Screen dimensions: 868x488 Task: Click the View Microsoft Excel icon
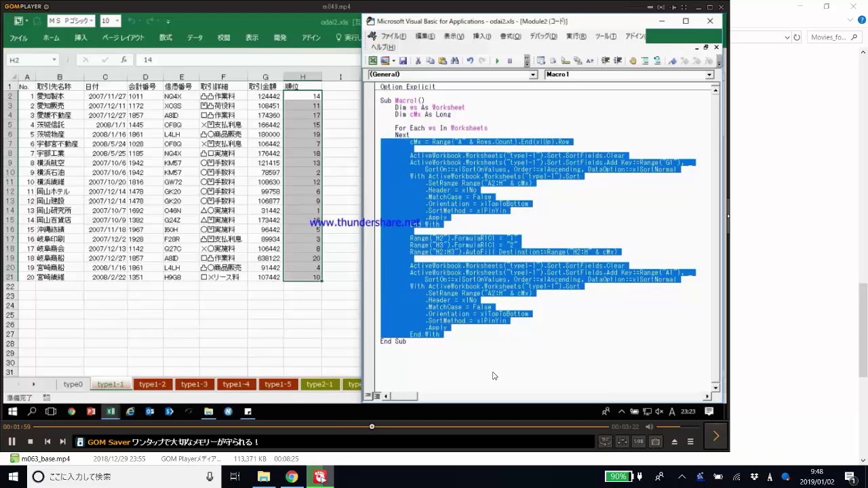[373, 61]
